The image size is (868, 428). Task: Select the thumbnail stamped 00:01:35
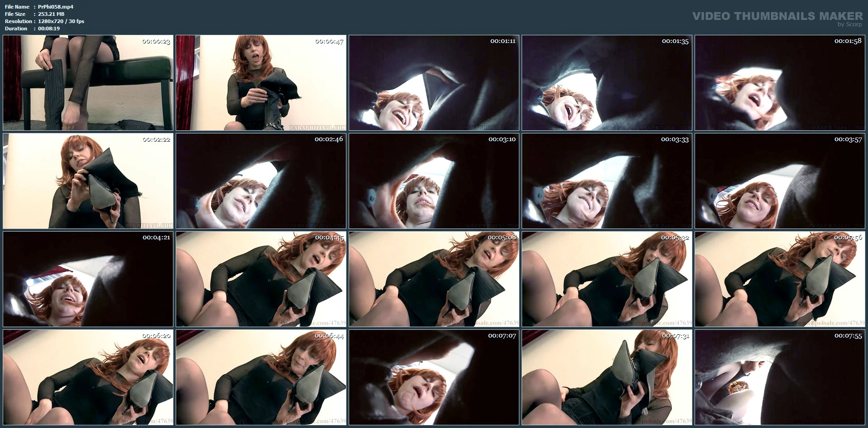(x=607, y=83)
